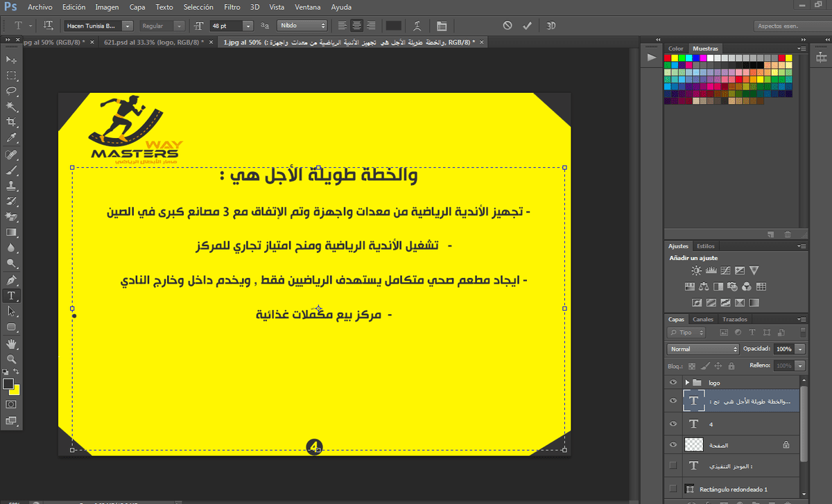Select the Healing Brush tool
The image size is (832, 504).
11,155
